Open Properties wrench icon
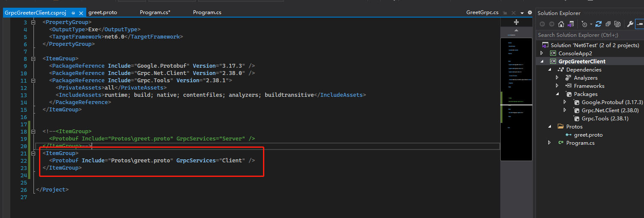 630,24
